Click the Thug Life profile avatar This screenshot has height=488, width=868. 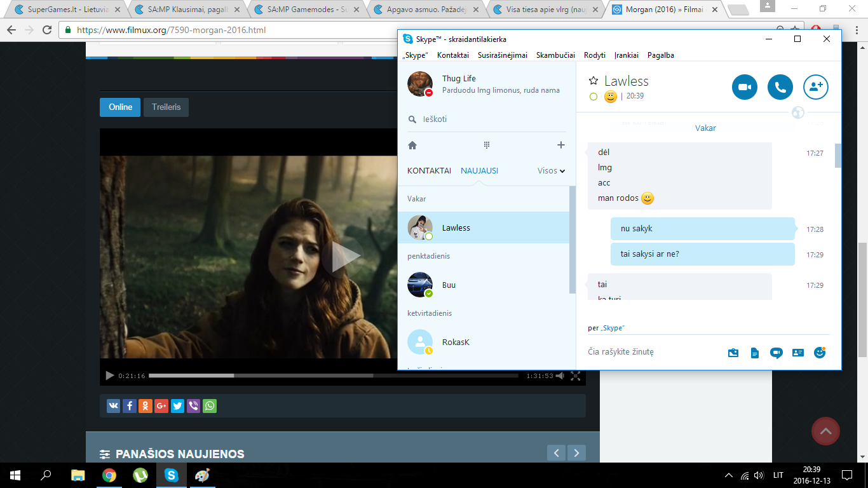tap(420, 84)
